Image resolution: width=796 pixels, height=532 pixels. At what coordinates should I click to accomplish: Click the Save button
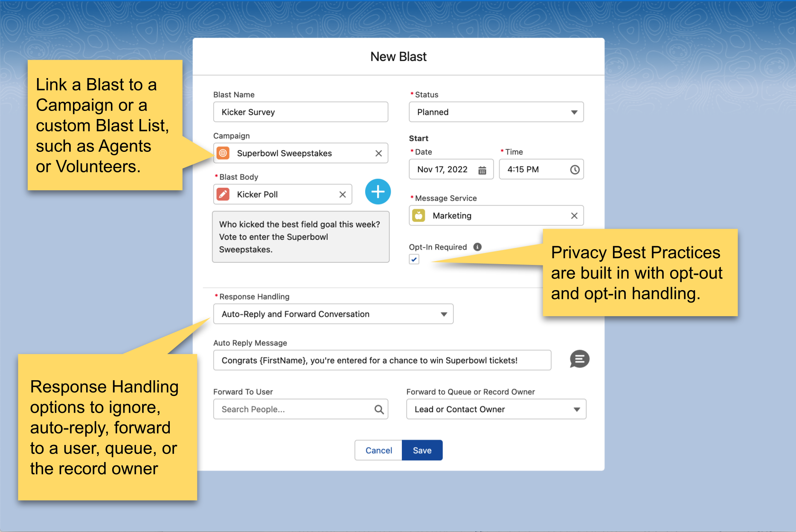coord(422,450)
